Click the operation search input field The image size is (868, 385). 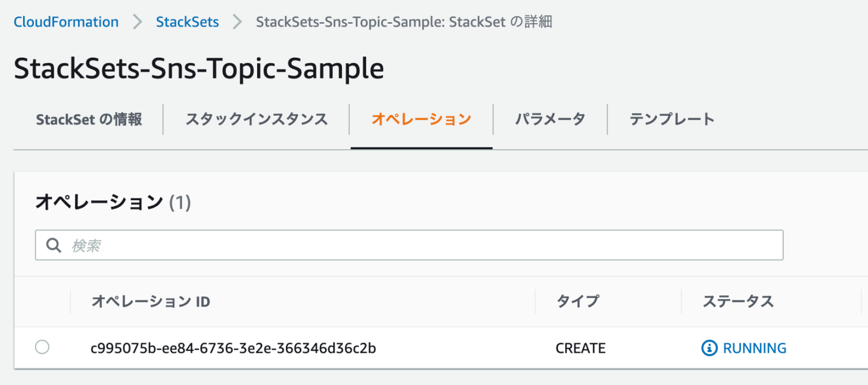click(x=396, y=245)
